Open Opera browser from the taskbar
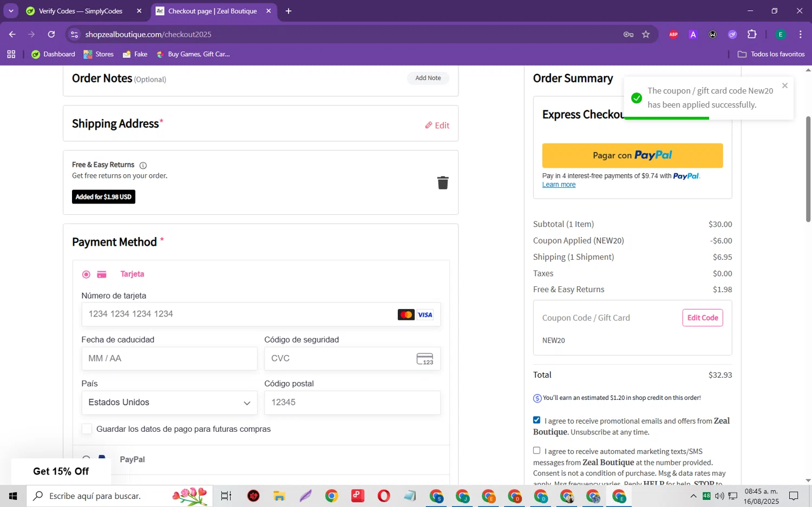812x507 pixels. (x=384, y=496)
